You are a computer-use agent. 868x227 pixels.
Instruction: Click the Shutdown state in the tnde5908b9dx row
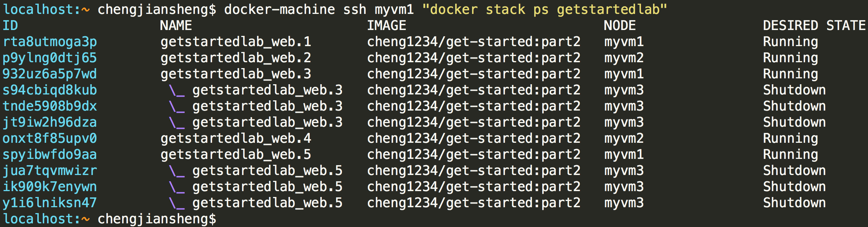(x=794, y=107)
